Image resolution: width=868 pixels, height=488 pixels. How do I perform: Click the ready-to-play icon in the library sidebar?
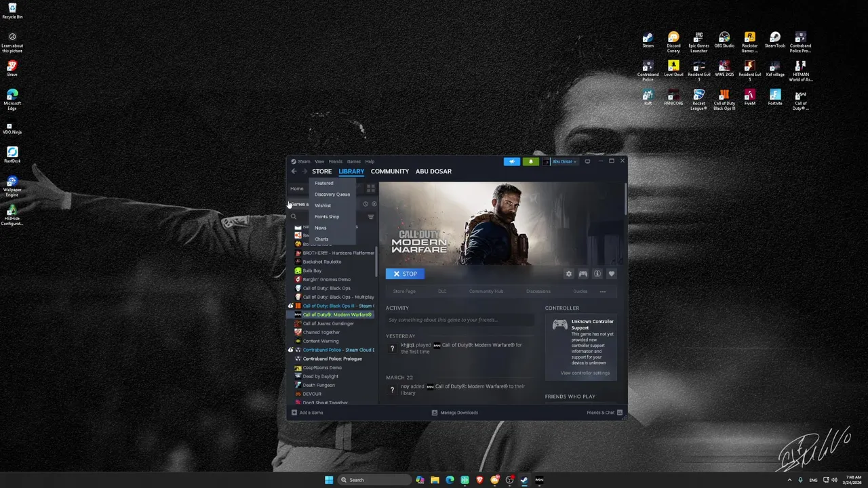pyautogui.click(x=374, y=204)
